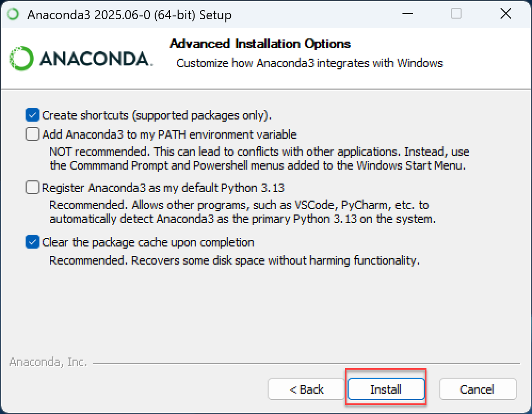Click the 'Anaconda, Inc.' branding text
This screenshot has width=532, height=414.
[x=48, y=362]
